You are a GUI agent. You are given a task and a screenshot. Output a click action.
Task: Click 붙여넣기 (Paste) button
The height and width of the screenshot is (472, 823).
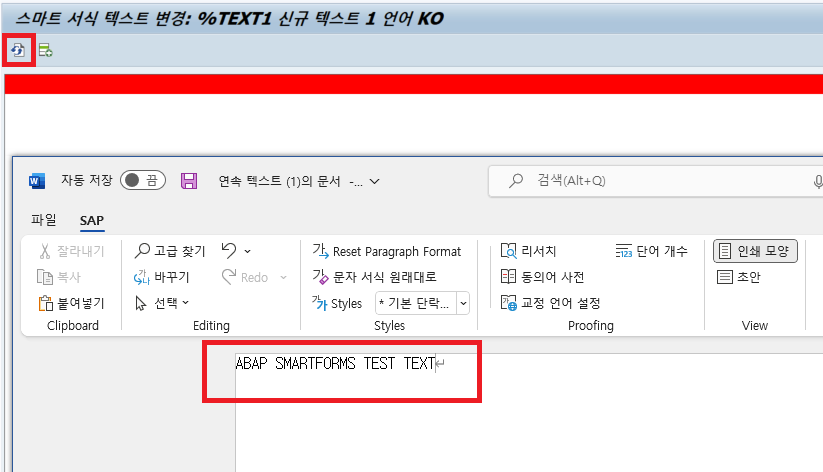click(72, 303)
